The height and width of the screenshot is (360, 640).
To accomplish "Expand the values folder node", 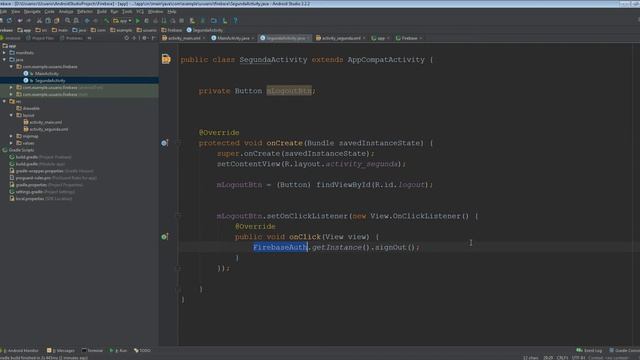I will point(11,143).
